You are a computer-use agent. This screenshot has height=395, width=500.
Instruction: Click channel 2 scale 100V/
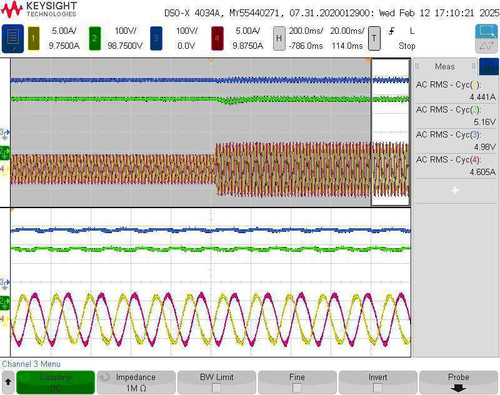click(125, 31)
